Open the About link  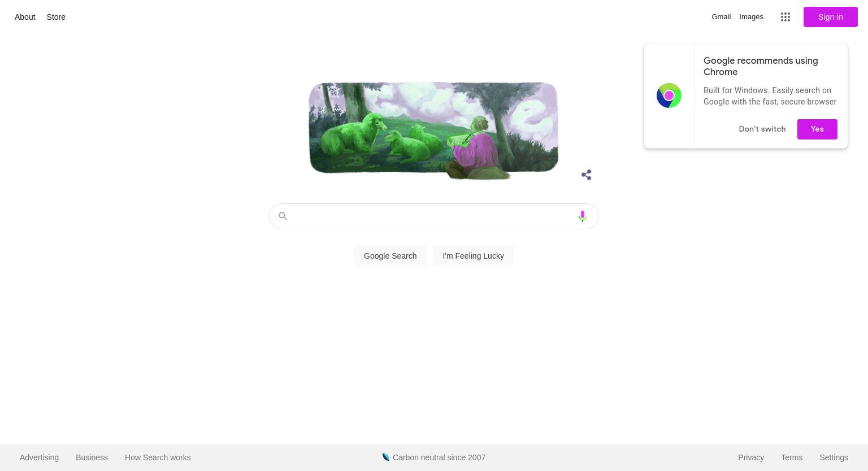click(x=25, y=17)
